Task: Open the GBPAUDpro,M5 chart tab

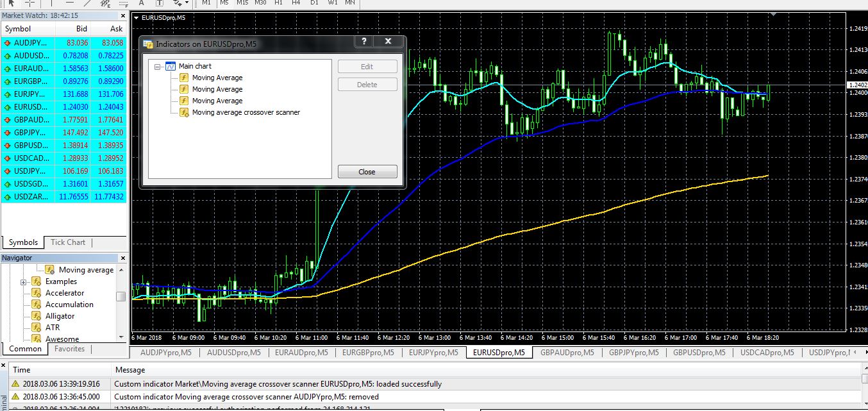Action: 567,352
